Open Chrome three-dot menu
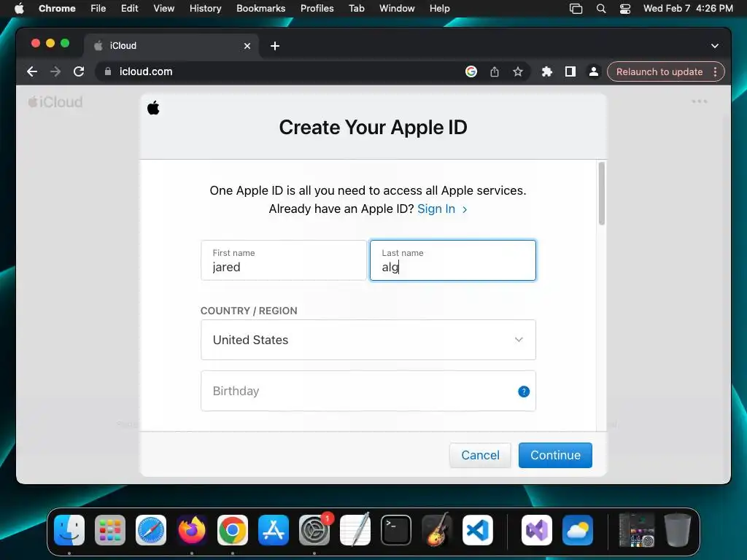The width and height of the screenshot is (747, 560). pos(715,71)
